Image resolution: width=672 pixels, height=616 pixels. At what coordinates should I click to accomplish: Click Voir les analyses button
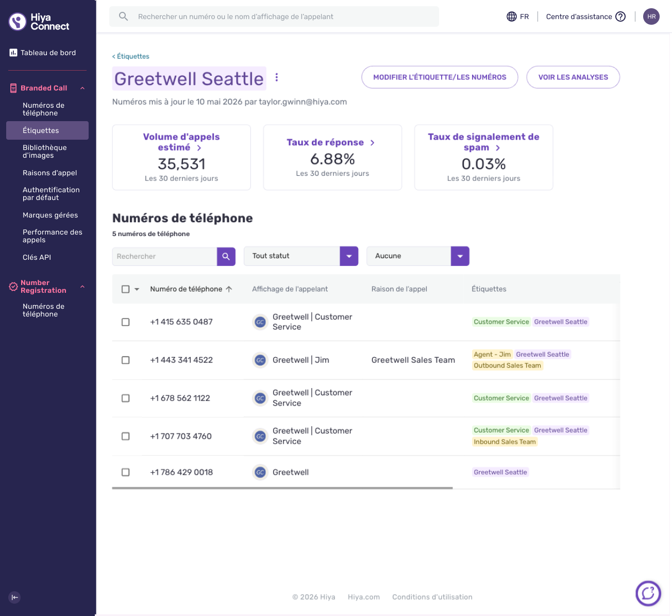[573, 77]
